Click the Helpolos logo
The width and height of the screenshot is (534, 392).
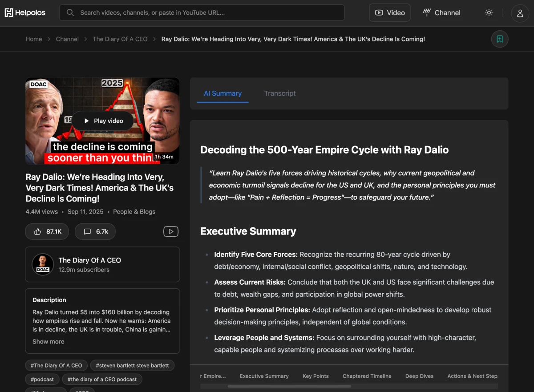25,12
